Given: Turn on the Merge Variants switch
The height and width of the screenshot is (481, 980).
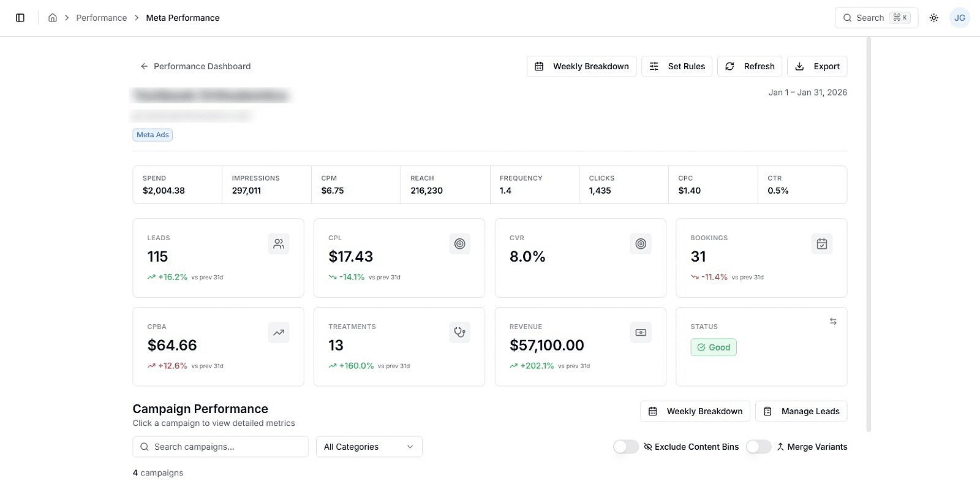Looking at the screenshot, I should click(758, 447).
